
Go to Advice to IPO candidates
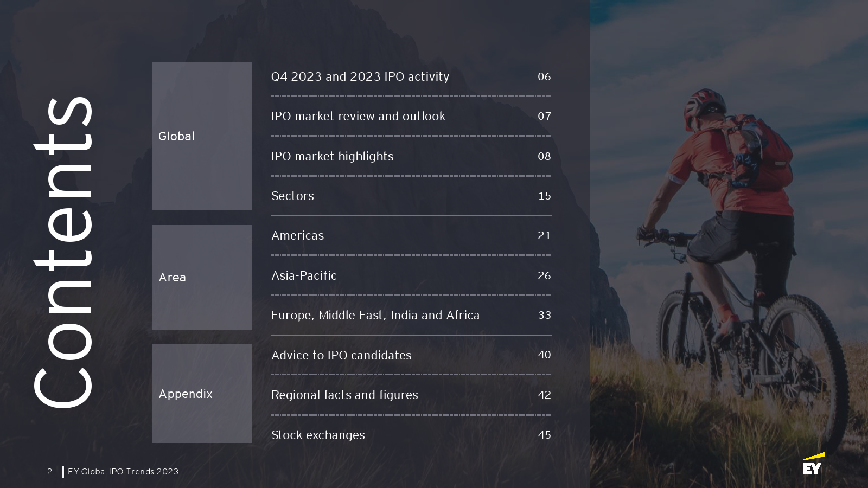tap(341, 356)
